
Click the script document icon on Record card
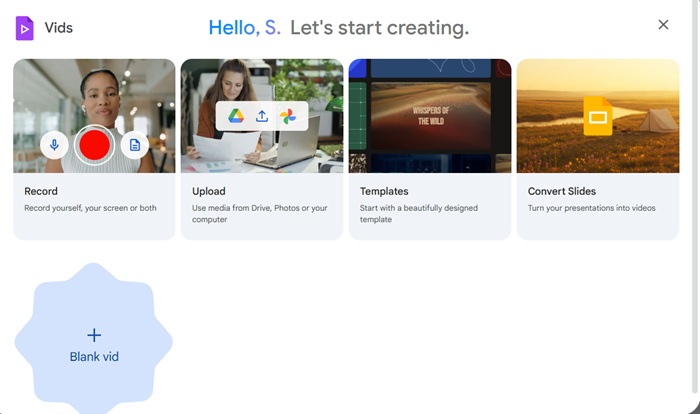pyautogui.click(x=135, y=145)
